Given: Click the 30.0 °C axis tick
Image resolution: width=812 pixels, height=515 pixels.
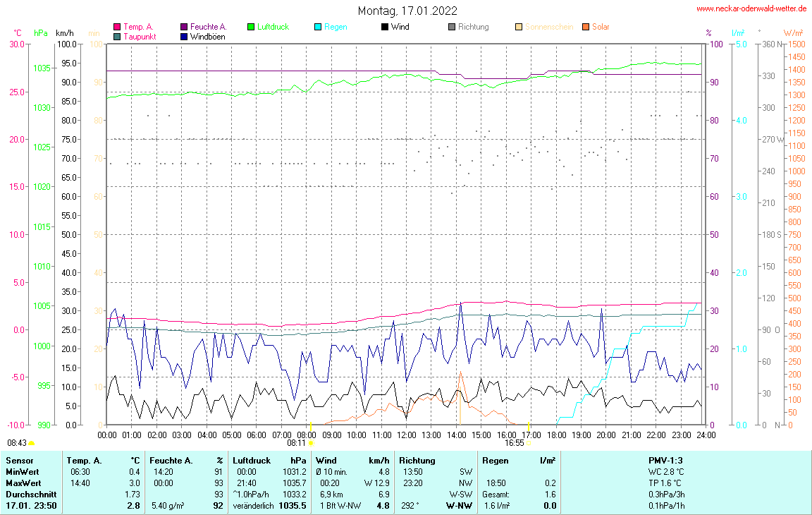Looking at the screenshot, I should [17, 44].
